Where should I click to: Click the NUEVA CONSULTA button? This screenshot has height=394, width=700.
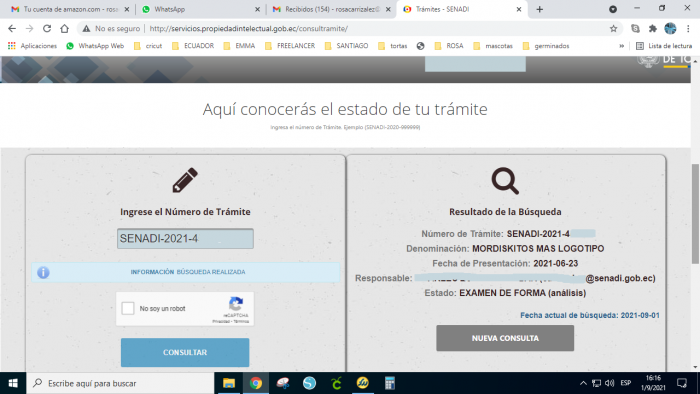point(505,338)
